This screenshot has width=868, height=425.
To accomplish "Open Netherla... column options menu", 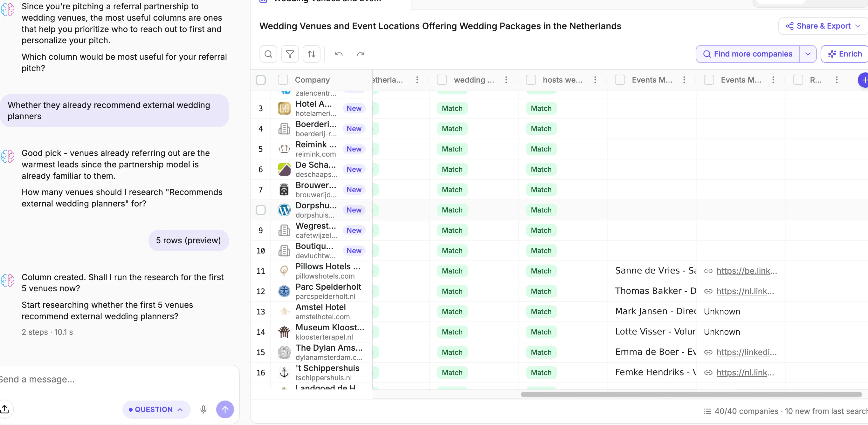I will 417,80.
